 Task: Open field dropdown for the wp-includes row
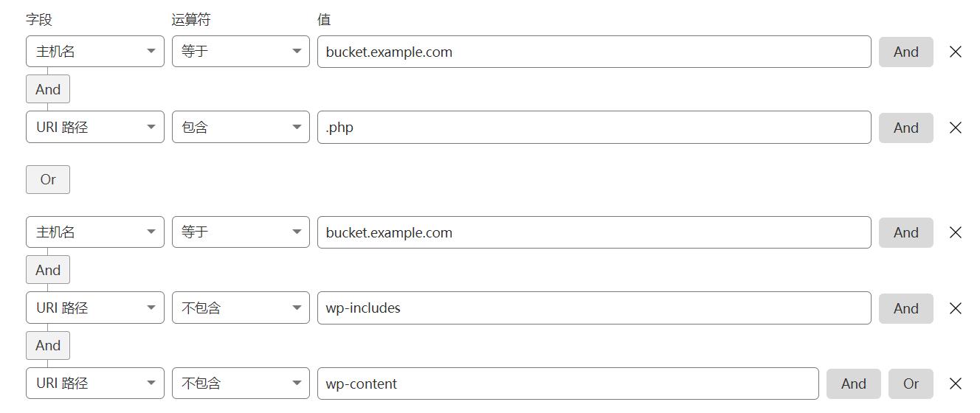click(95, 308)
